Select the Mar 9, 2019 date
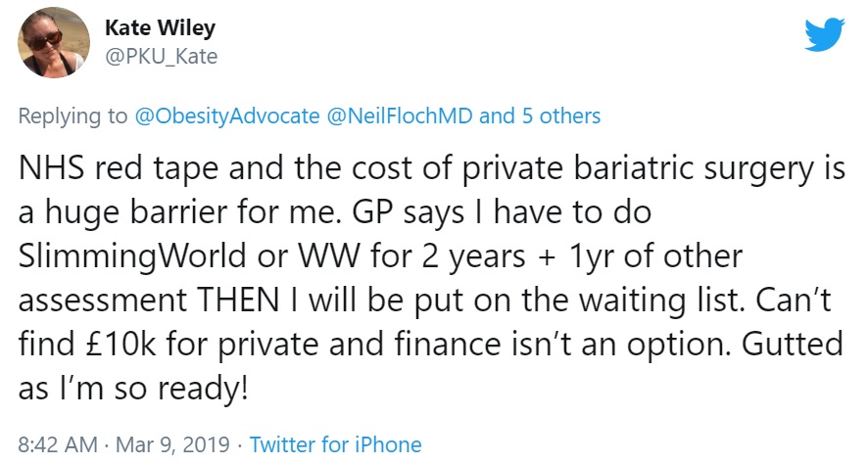Viewport: 868px width, 464px height. click(x=170, y=444)
